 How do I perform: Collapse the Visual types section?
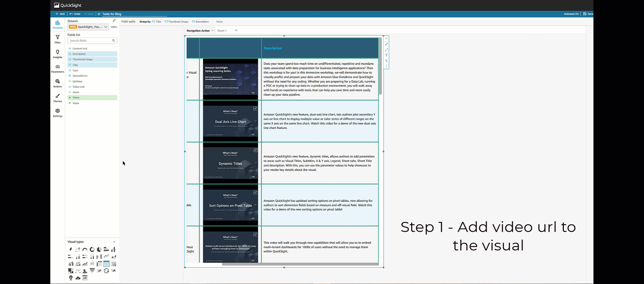click(x=114, y=242)
